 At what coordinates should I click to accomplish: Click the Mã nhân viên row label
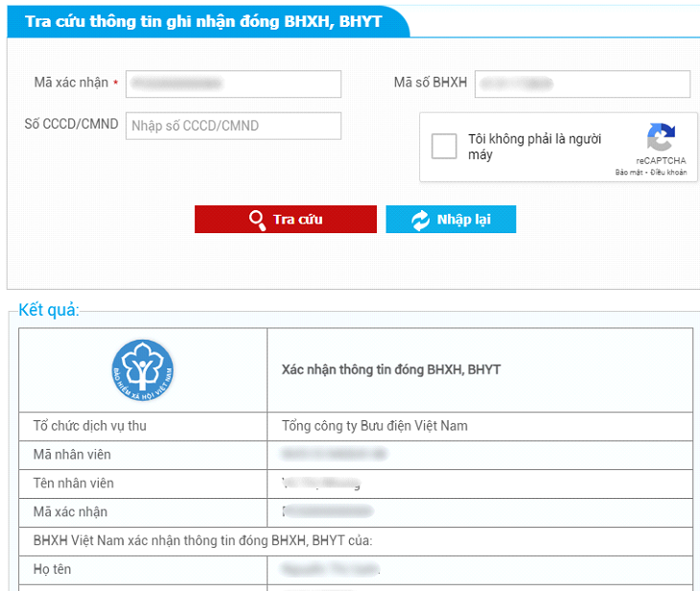point(72,455)
